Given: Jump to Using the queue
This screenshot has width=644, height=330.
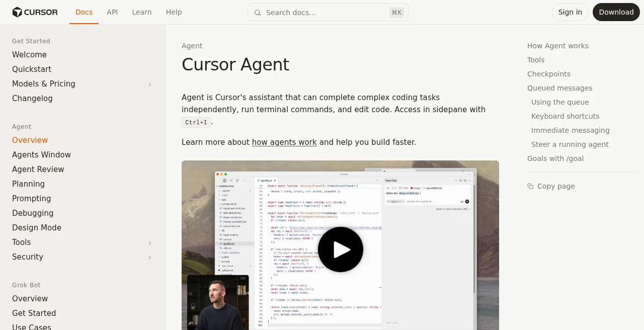Looking at the screenshot, I should click(560, 102).
